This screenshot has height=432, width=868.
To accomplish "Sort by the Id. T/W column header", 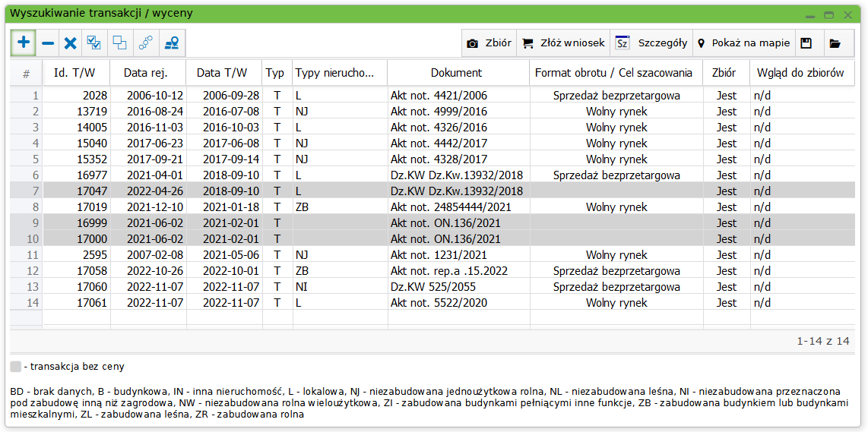I will pos(76,73).
